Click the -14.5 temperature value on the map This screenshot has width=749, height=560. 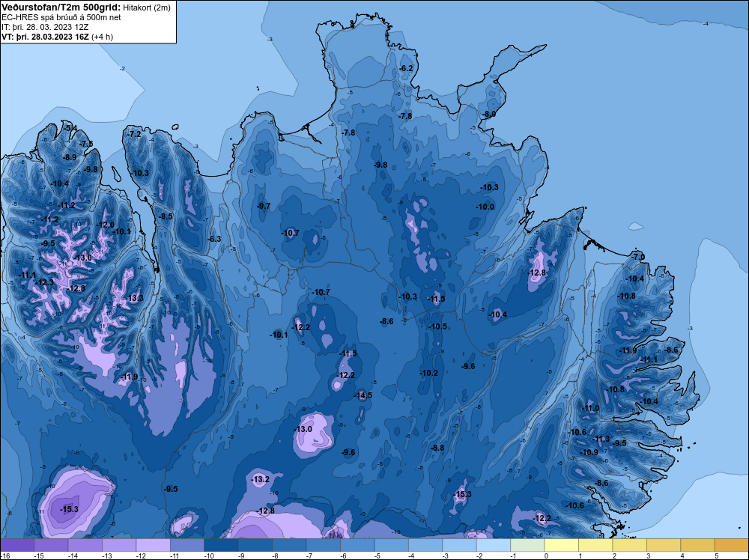pyautogui.click(x=363, y=395)
